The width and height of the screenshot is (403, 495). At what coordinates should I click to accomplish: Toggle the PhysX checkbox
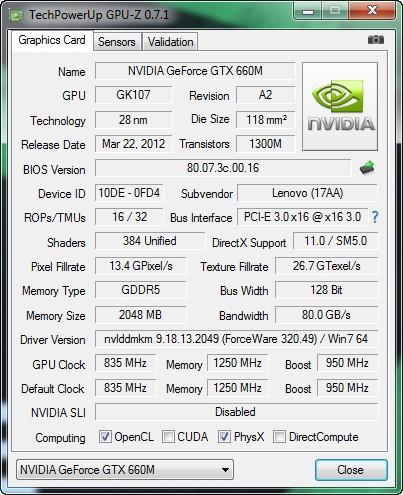(224, 436)
